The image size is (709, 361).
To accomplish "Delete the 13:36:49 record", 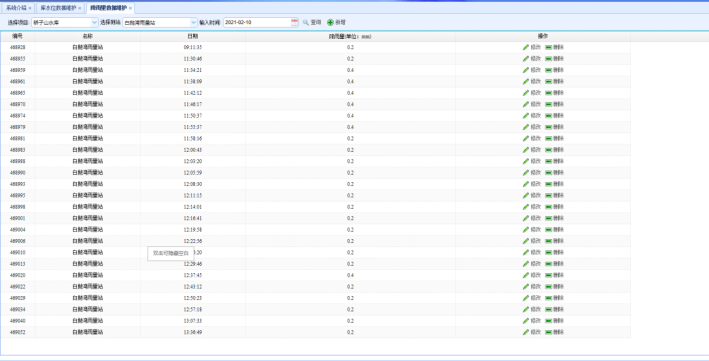I will (555, 332).
